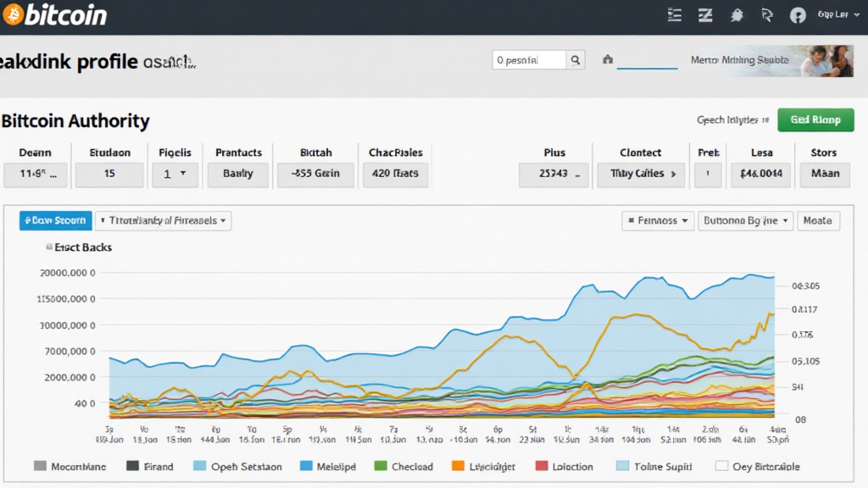Toggle the Eract Backs checkbox

[48, 247]
